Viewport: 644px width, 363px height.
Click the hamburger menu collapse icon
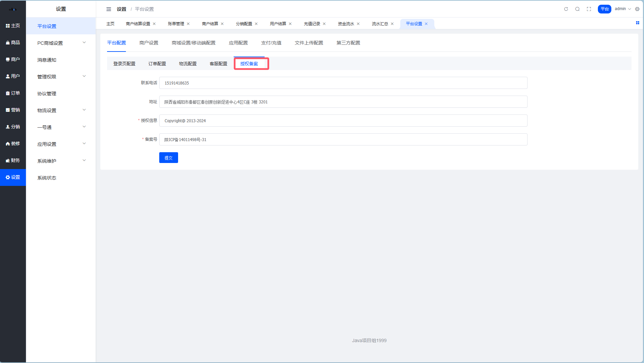pos(109,9)
